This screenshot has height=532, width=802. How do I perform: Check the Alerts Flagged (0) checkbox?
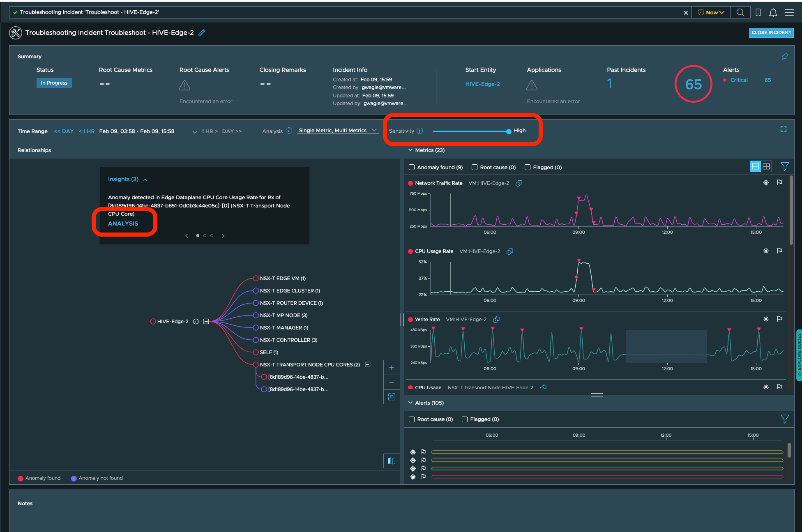(x=465, y=419)
